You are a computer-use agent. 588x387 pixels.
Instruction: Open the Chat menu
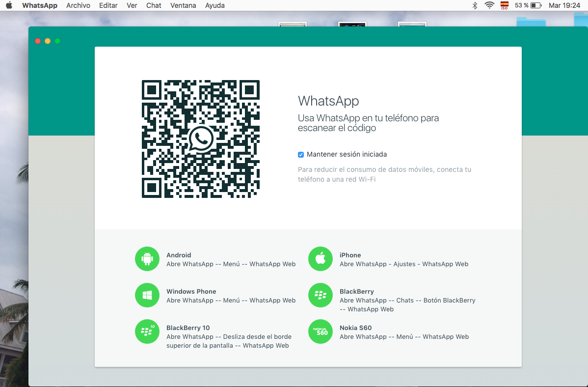tap(154, 5)
